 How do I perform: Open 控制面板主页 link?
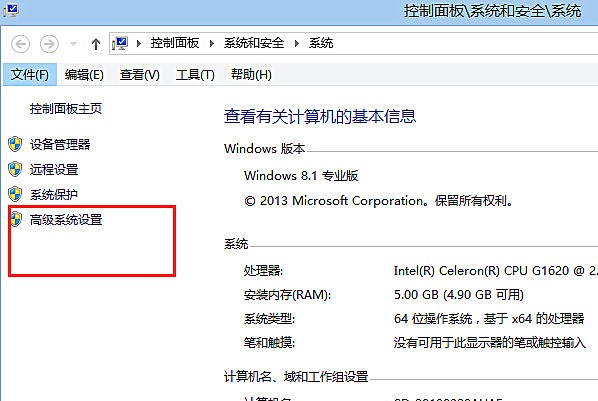point(66,109)
